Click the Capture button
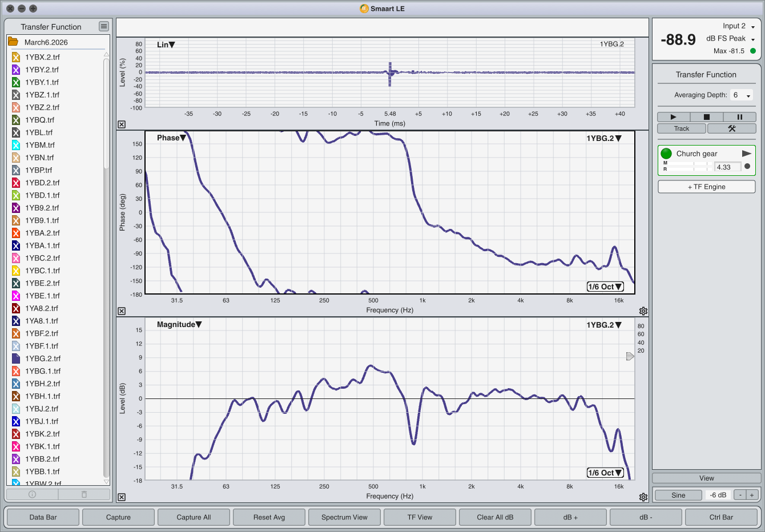Screen dimensions: 765x532 coord(119,517)
